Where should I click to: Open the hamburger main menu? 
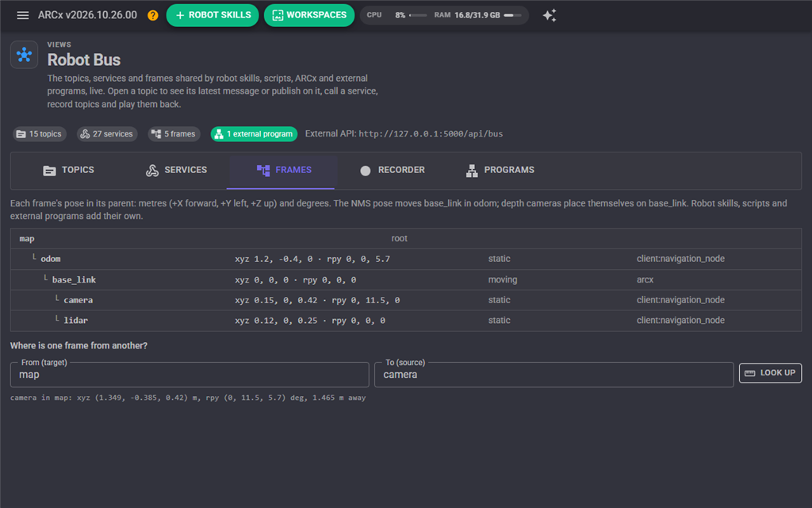click(x=22, y=15)
